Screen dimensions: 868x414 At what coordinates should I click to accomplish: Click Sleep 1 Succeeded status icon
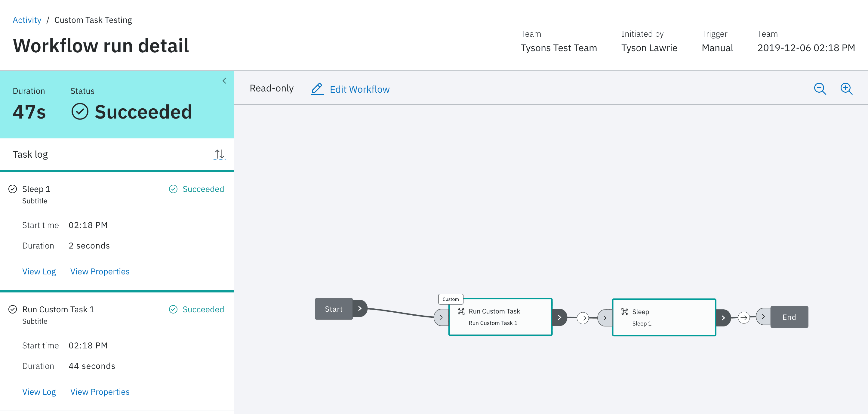173,189
